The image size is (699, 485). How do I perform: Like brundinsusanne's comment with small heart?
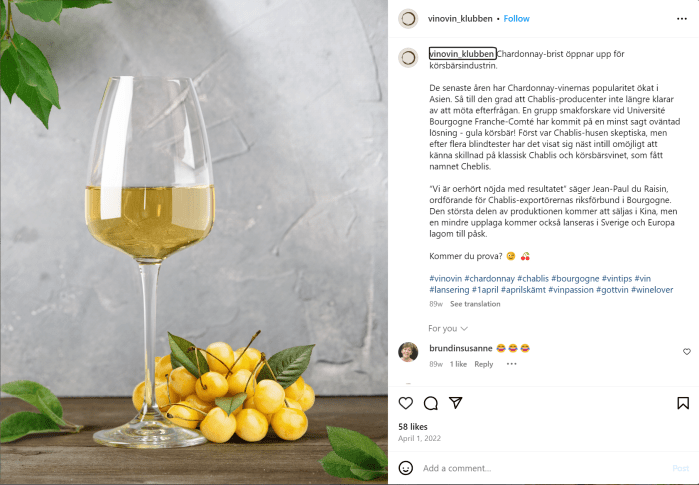[687, 352]
